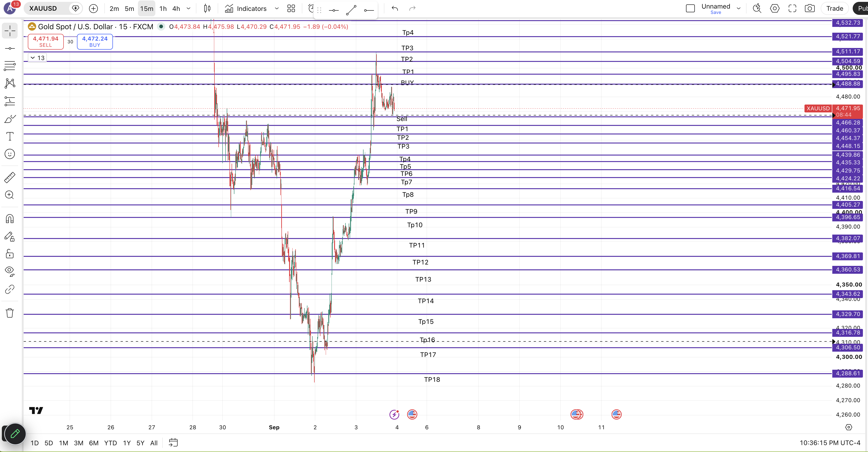Viewport: 868px width, 452px height.
Task: Undo the last chart action
Action: tap(395, 8)
